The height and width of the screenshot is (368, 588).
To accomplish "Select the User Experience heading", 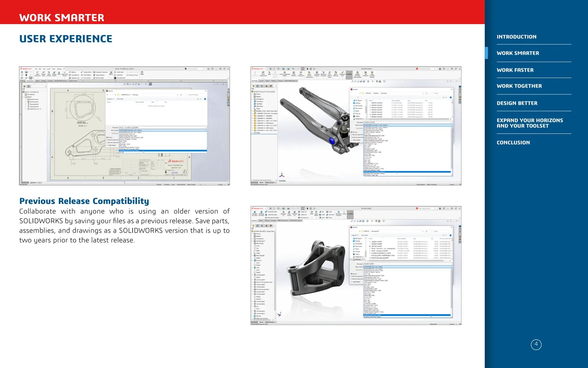I will [x=66, y=39].
